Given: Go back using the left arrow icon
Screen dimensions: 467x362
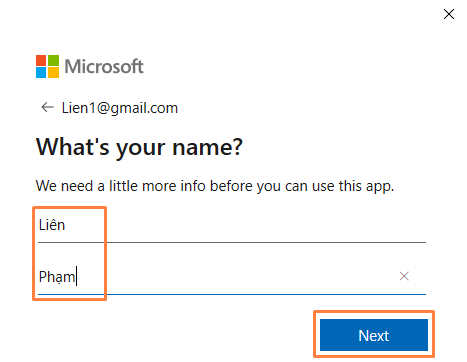Looking at the screenshot, I should pyautogui.click(x=47, y=107).
